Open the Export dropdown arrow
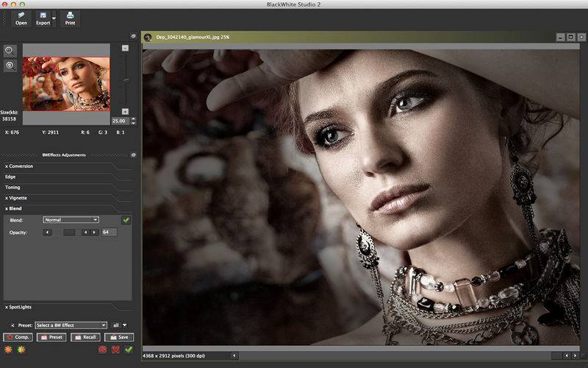Image resolution: width=588 pixels, height=368 pixels. [55, 18]
